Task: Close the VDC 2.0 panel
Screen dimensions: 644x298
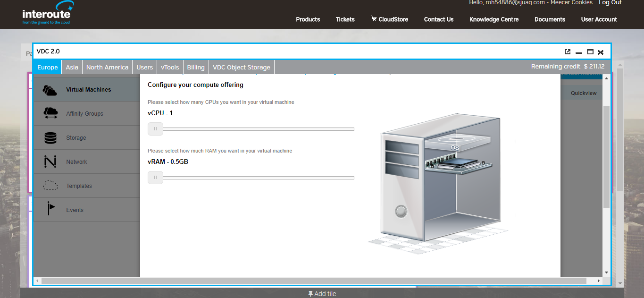Action: (601, 52)
